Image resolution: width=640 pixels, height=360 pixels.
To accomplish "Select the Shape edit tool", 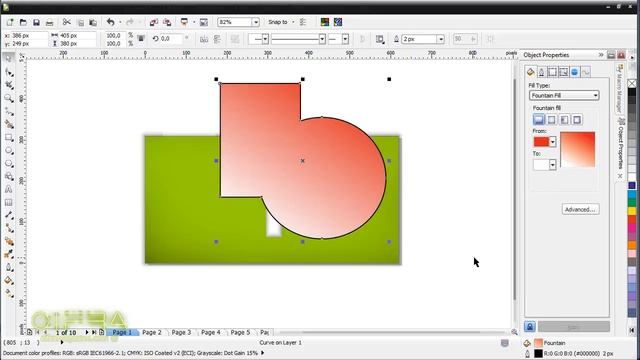I will 9,72.
